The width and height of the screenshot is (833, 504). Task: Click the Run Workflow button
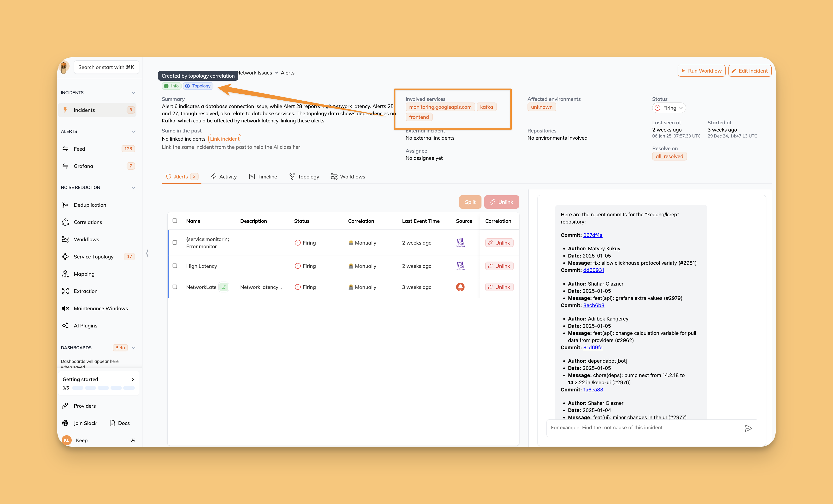tap(702, 71)
